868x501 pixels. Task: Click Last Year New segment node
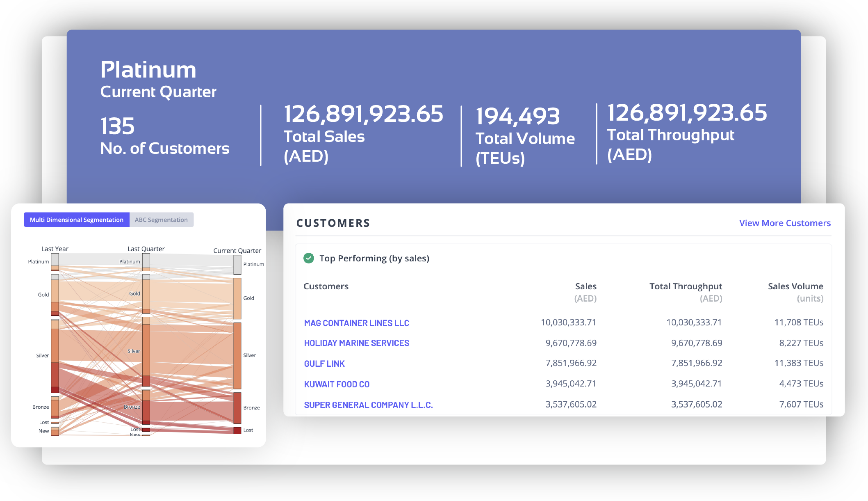[55, 431]
